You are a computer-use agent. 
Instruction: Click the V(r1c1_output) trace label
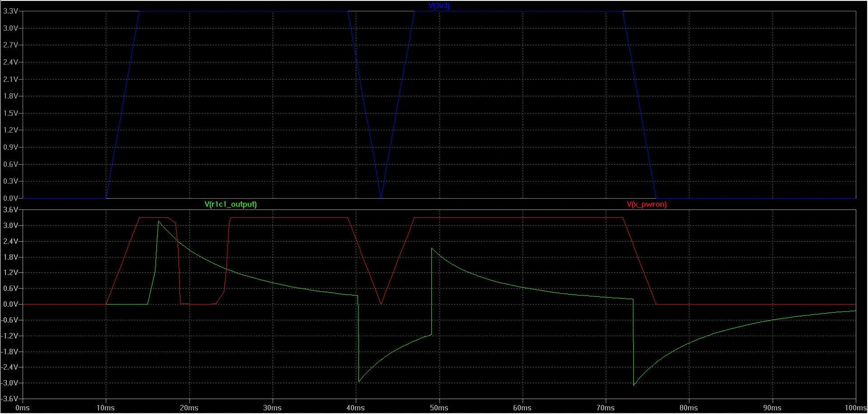click(231, 204)
